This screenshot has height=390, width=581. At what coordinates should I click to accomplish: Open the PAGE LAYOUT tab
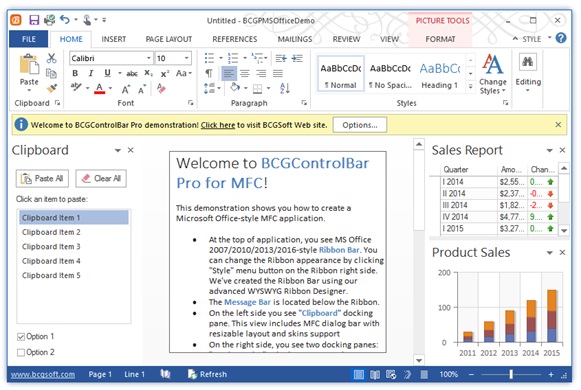click(x=169, y=39)
